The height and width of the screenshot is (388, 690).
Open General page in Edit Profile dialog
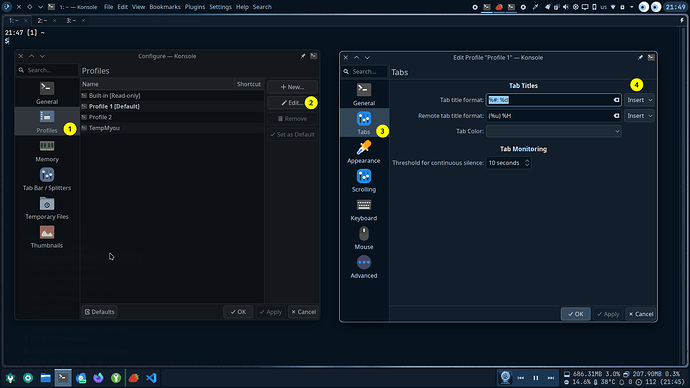coord(364,94)
